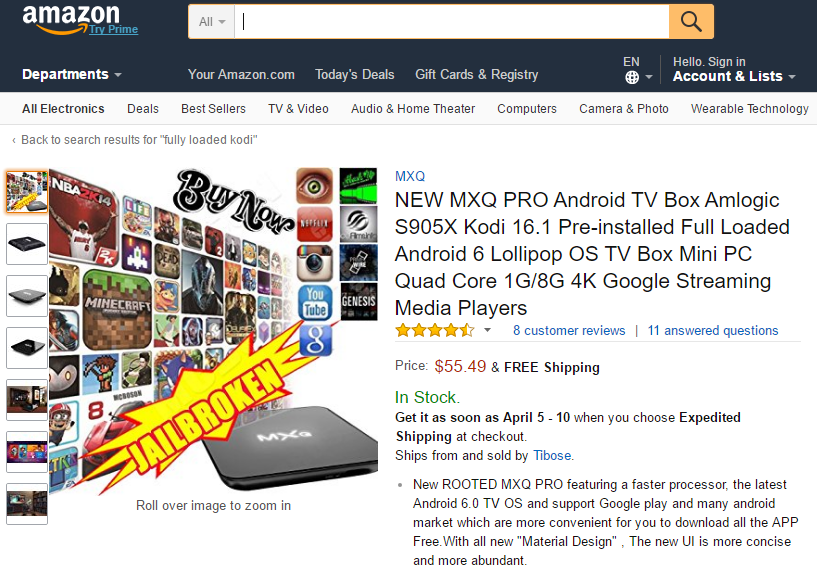The height and width of the screenshot is (571, 817).
Task: Click the orange magnifying glass search button
Action: click(x=691, y=21)
